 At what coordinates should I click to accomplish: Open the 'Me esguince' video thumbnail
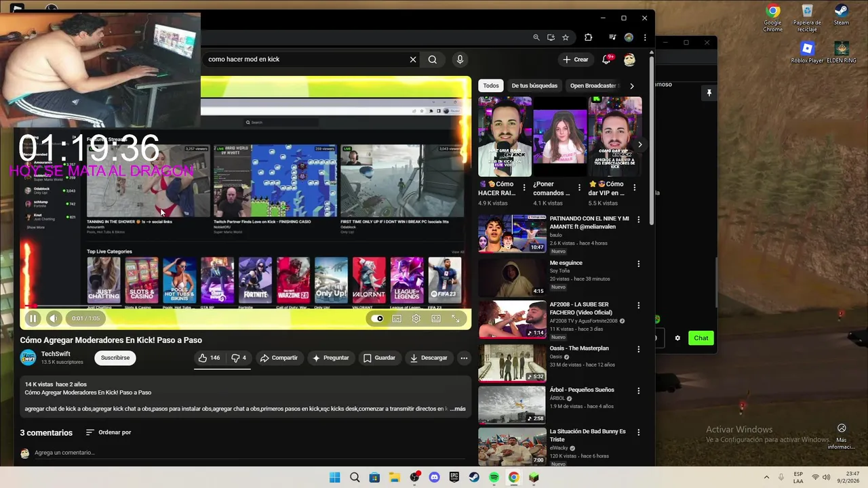click(x=512, y=277)
